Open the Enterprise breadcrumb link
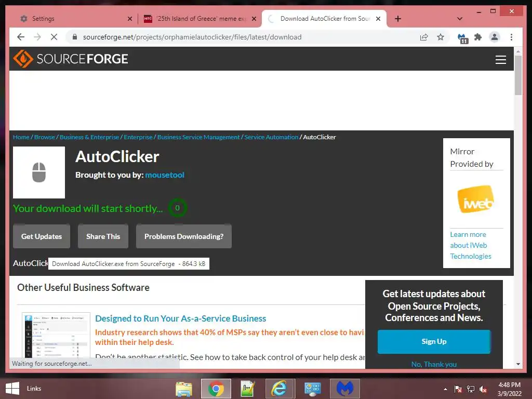532x399 pixels. [138, 137]
